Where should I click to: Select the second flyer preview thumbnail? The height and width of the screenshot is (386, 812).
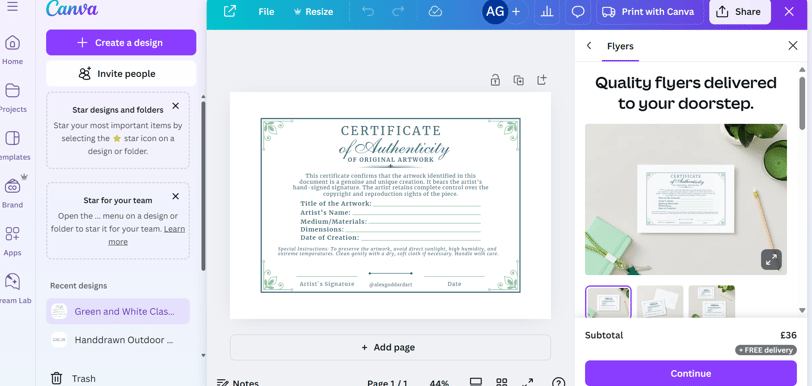660,302
